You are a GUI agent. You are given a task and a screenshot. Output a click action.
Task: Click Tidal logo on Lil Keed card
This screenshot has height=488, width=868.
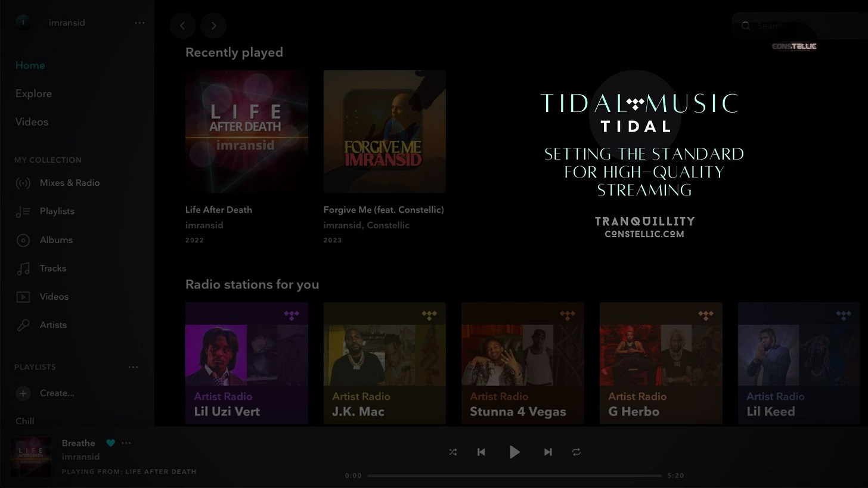point(844,315)
